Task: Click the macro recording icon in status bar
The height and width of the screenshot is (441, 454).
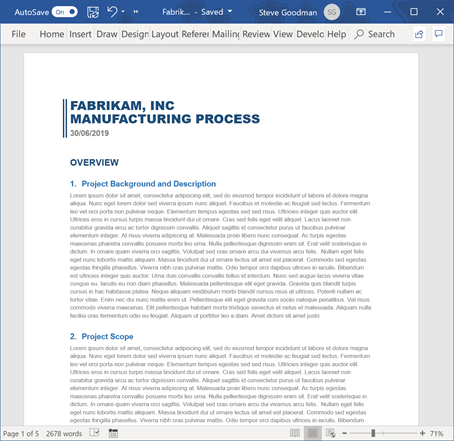Action: (x=113, y=433)
